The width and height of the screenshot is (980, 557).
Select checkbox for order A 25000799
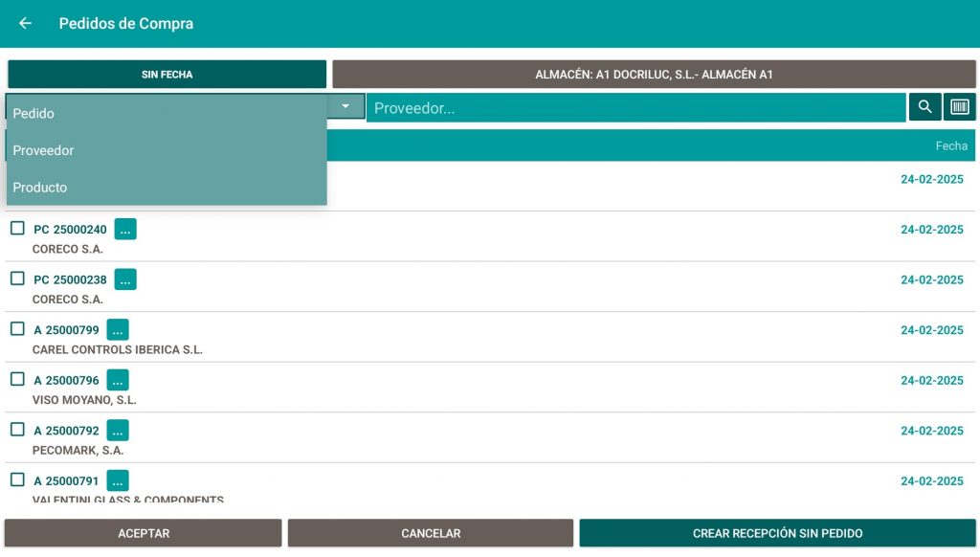(17, 329)
